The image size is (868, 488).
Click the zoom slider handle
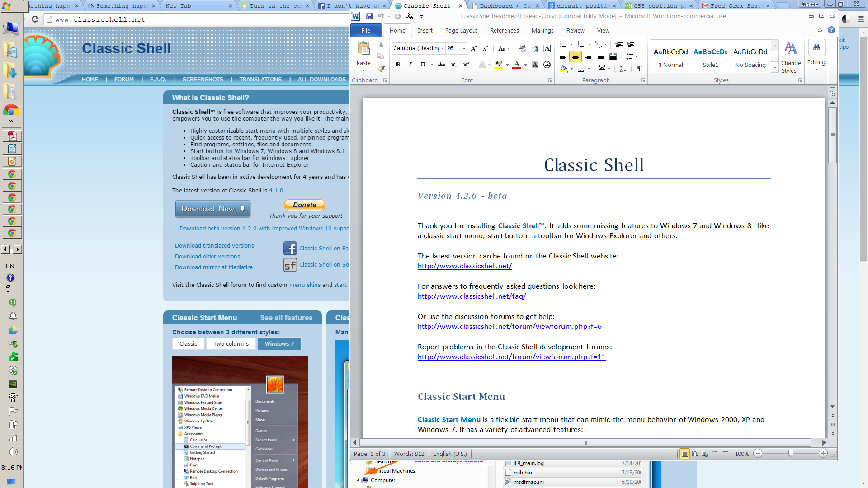[x=790, y=453]
